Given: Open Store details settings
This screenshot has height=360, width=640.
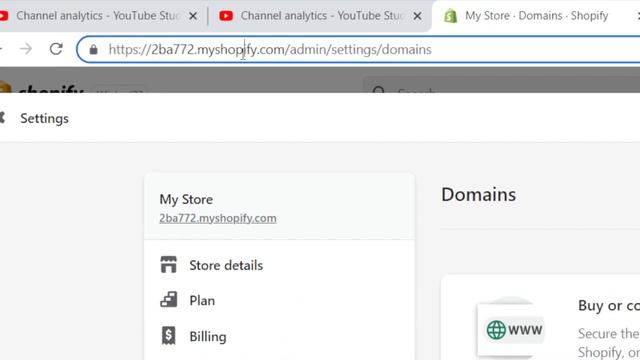Looking at the screenshot, I should (226, 265).
